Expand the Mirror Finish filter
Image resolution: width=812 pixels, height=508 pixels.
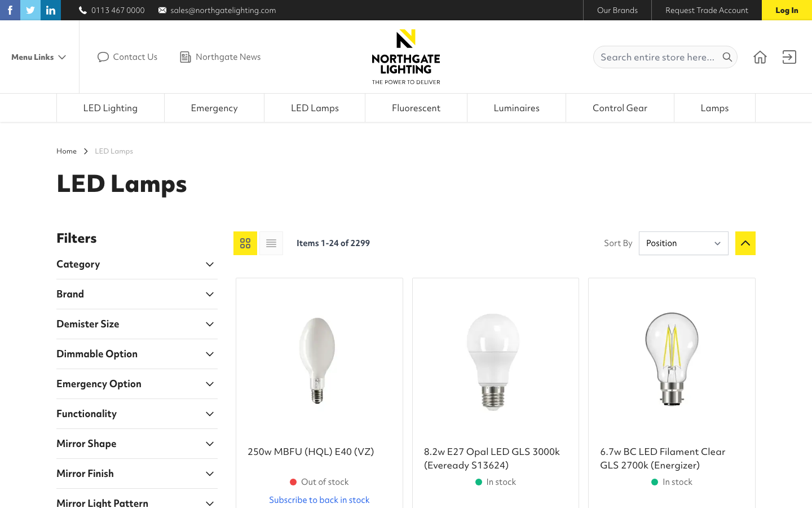coord(137,474)
